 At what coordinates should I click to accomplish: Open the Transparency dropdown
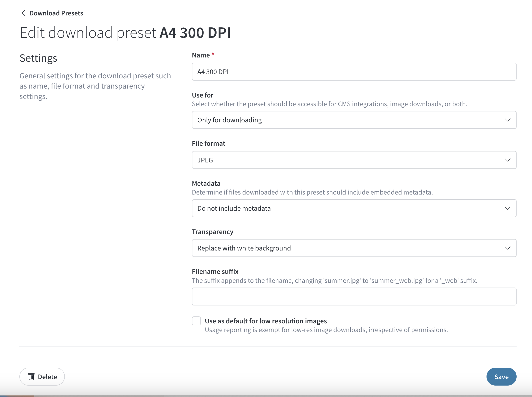pyautogui.click(x=354, y=248)
